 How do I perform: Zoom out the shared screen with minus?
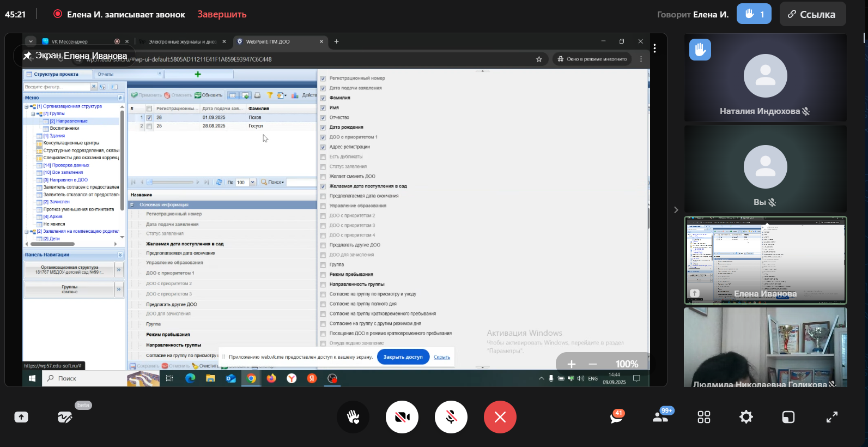tap(593, 364)
